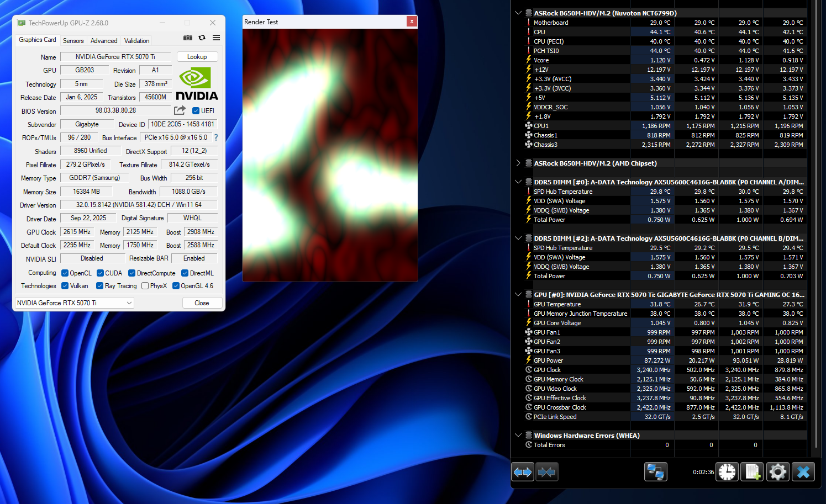
Task: Select the VDDCR_SOC row
Action: point(665,107)
